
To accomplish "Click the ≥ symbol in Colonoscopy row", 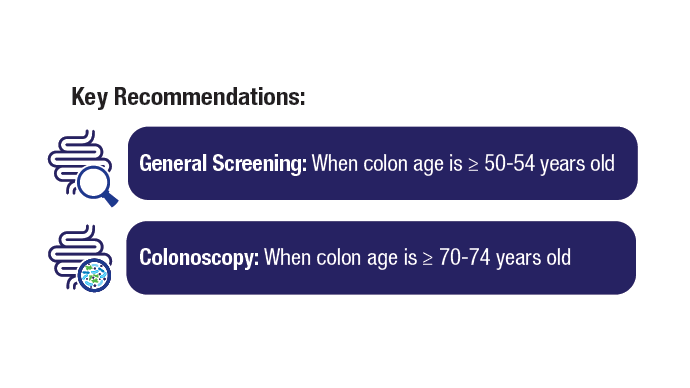I will [x=428, y=259].
